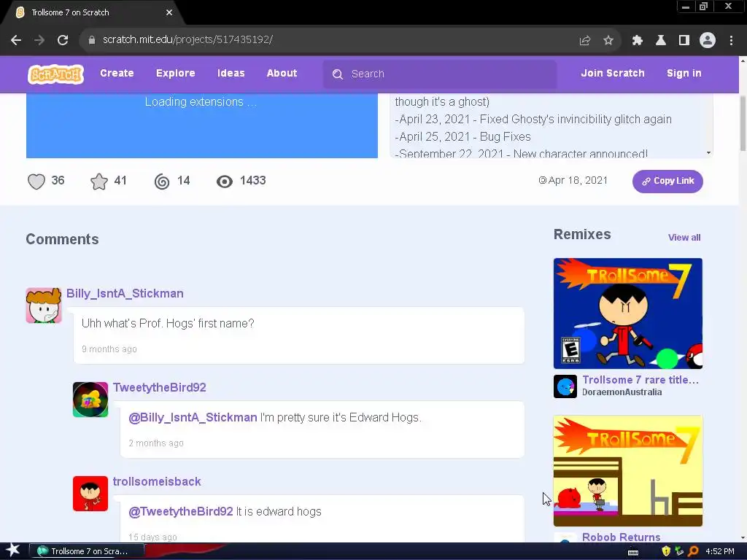Click the page vertical scrollbar
The height and width of the screenshot is (560, 747).
743,124
